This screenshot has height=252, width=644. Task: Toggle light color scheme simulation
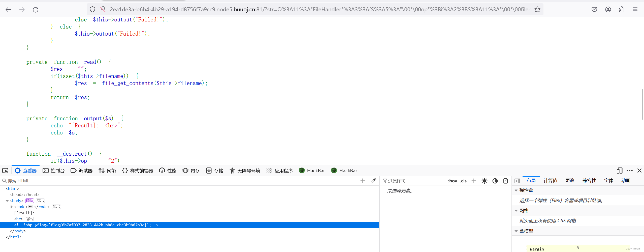tap(485, 181)
